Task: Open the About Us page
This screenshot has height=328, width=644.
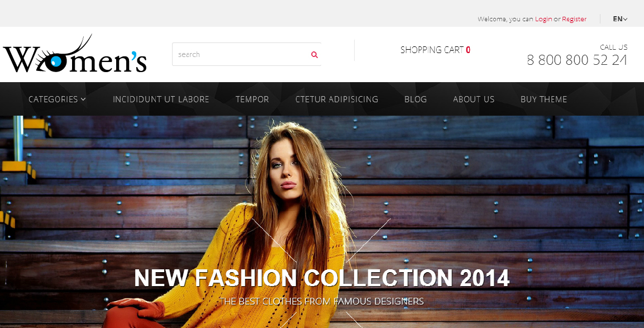Action: 474,99
